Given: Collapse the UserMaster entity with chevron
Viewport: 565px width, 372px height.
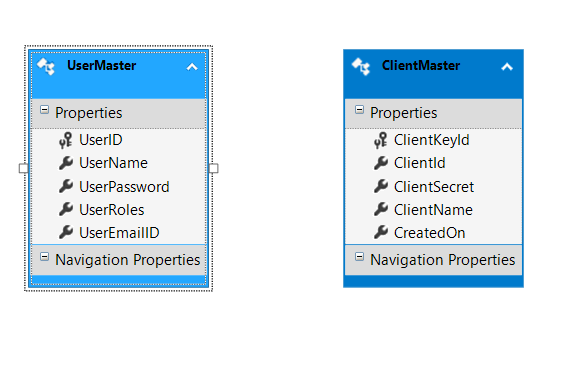Looking at the screenshot, I should click(192, 67).
